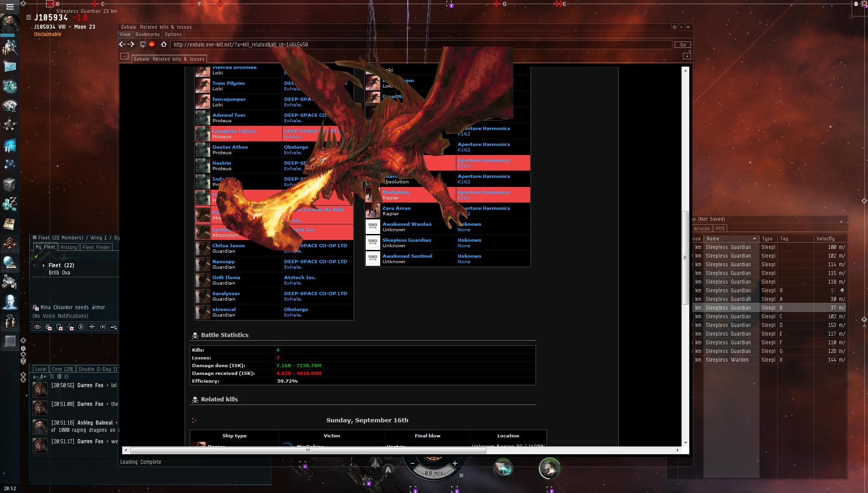The width and height of the screenshot is (868, 493).
Task: Collapse browser tab with minus button
Action: pos(124,56)
